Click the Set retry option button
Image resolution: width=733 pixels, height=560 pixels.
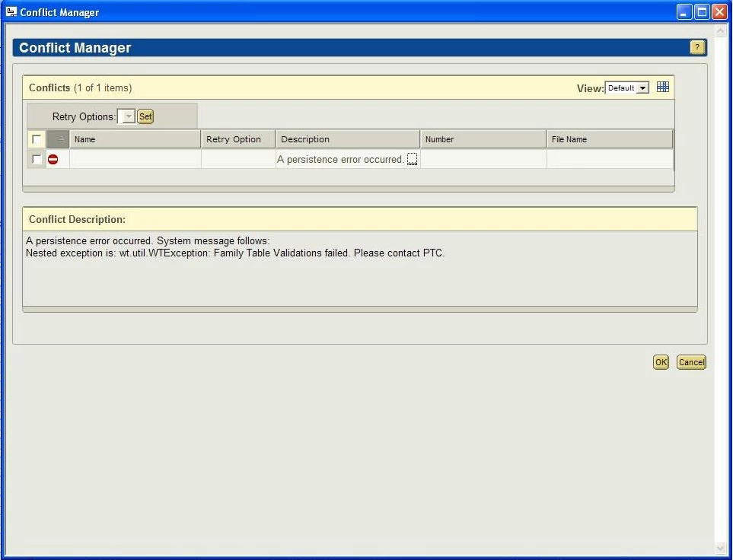[145, 116]
